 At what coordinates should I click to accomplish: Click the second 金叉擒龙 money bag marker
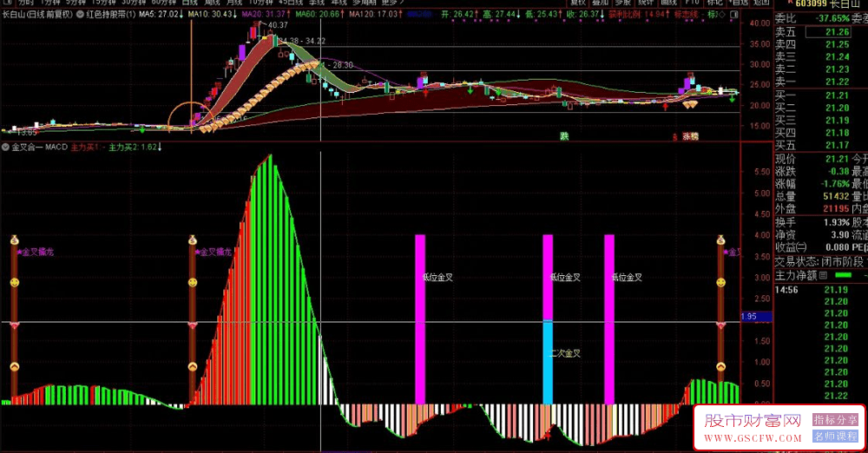coord(193,240)
